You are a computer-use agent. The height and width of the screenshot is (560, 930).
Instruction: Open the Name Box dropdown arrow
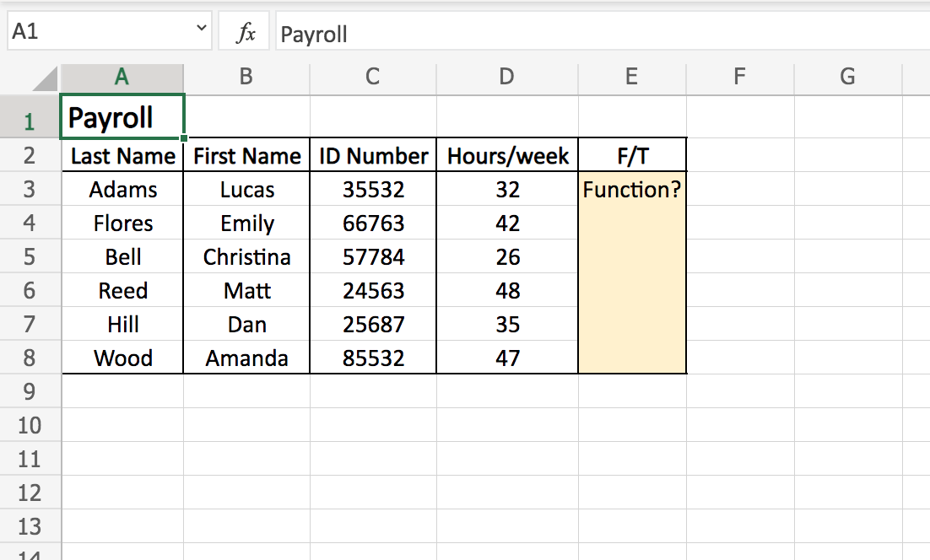(x=201, y=30)
